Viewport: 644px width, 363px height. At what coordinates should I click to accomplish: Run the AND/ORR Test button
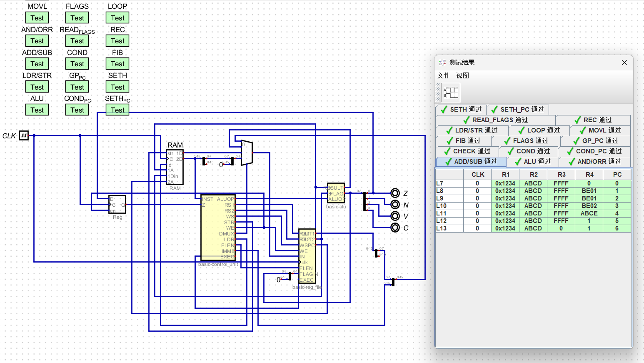click(37, 41)
